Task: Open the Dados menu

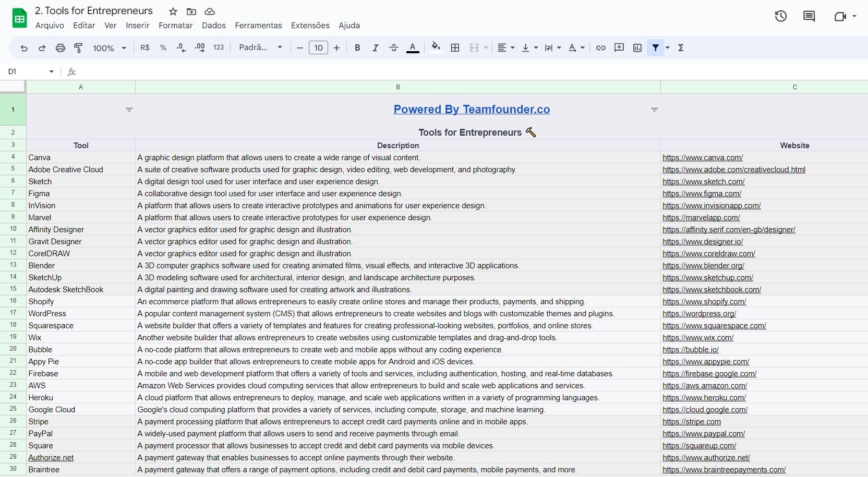Action: [214, 26]
